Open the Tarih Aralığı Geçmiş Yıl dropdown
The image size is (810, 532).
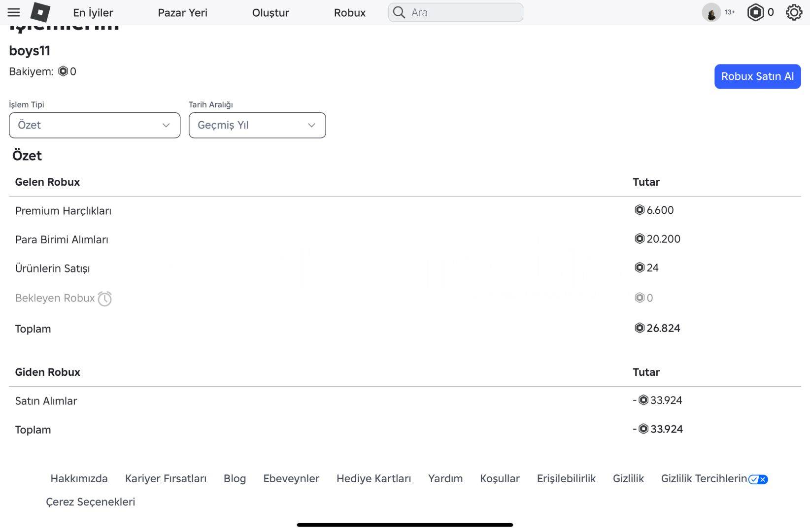[x=257, y=125]
